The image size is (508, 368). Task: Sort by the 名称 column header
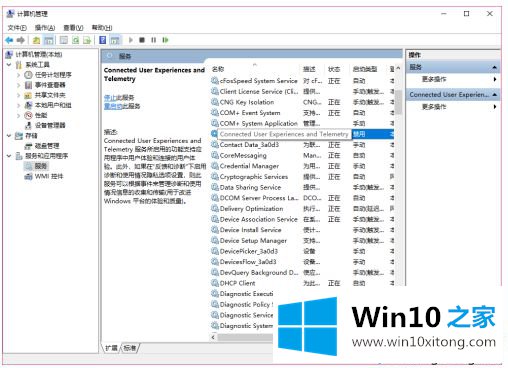point(218,69)
